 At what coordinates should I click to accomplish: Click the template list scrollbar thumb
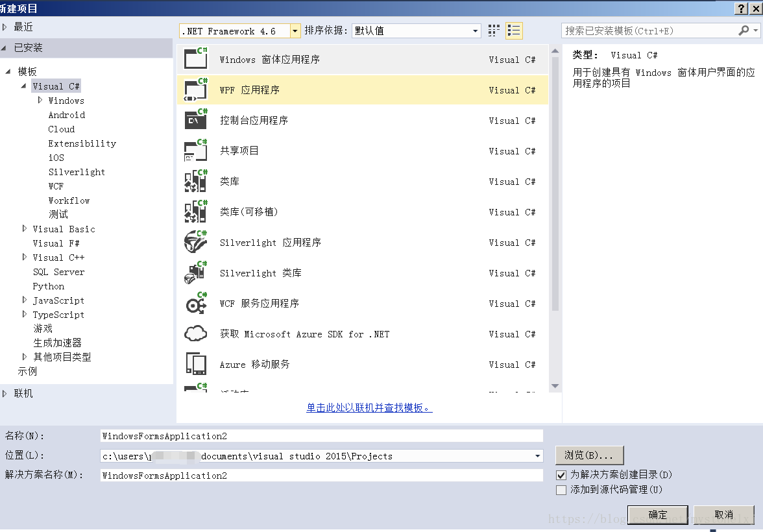(555, 184)
